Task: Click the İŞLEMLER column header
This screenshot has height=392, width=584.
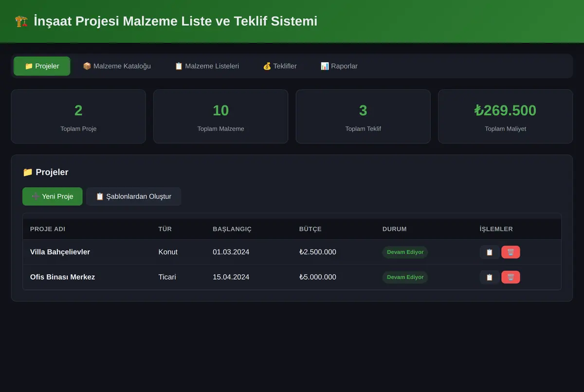Action: click(496, 229)
